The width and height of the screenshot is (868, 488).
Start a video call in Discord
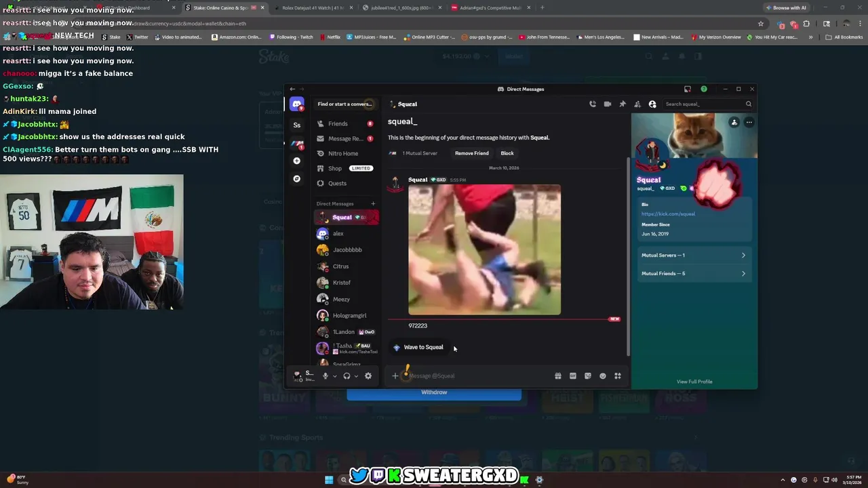pos(608,104)
